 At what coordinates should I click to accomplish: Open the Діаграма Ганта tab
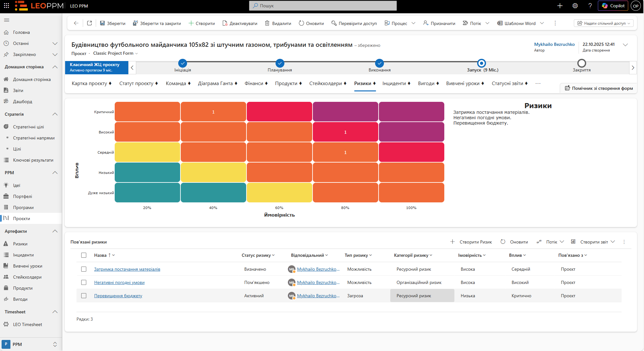point(217,83)
